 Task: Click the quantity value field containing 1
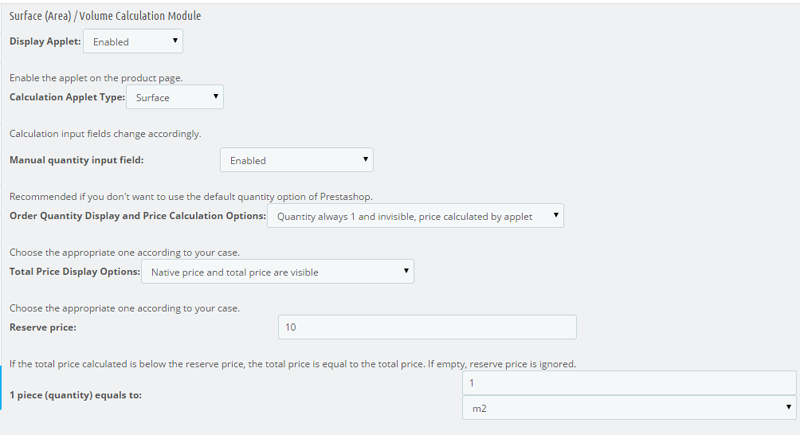click(630, 381)
